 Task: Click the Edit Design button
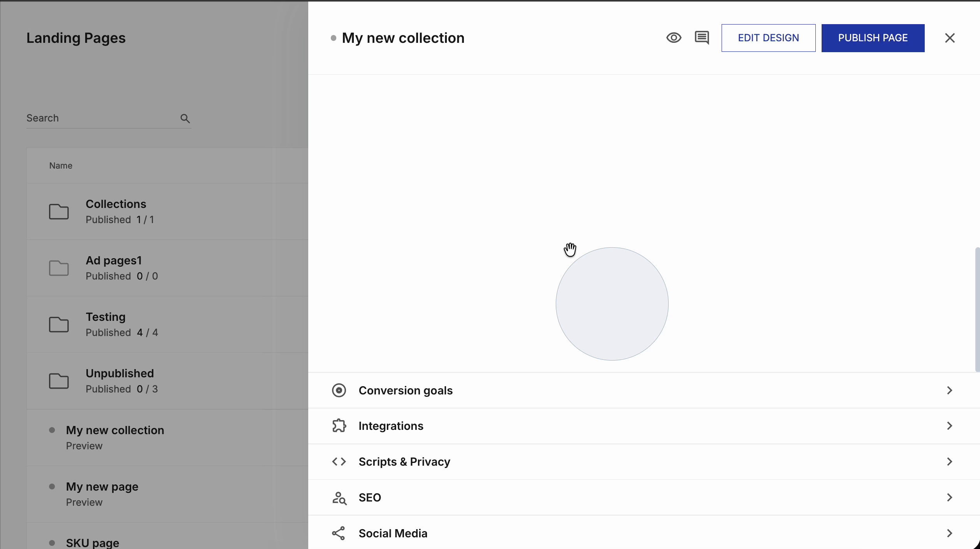[768, 38]
